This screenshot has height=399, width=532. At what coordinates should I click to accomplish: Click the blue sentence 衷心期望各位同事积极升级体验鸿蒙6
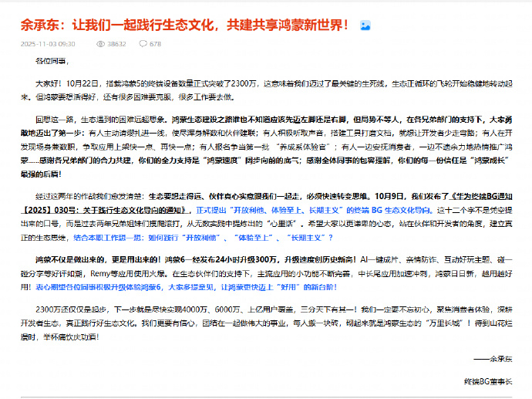point(187,287)
